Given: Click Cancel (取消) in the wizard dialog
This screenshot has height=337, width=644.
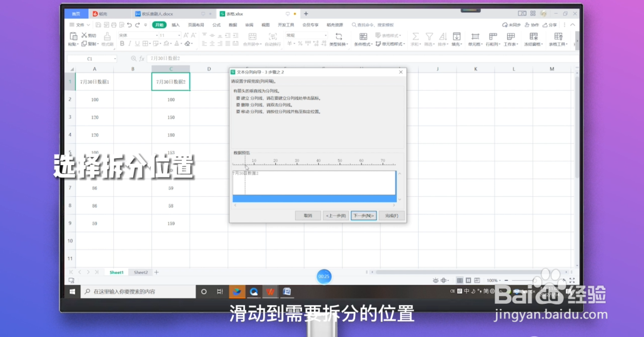Looking at the screenshot, I should (x=308, y=216).
